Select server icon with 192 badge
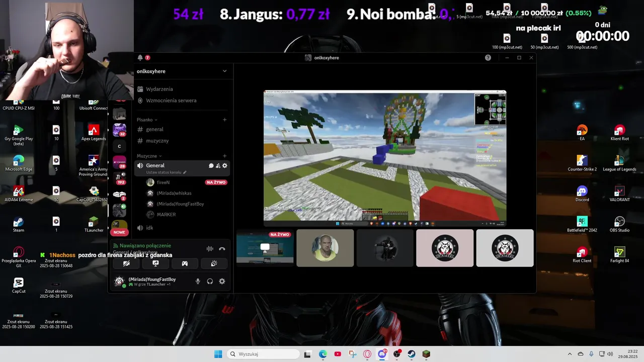The width and height of the screenshot is (644, 362). click(119, 178)
